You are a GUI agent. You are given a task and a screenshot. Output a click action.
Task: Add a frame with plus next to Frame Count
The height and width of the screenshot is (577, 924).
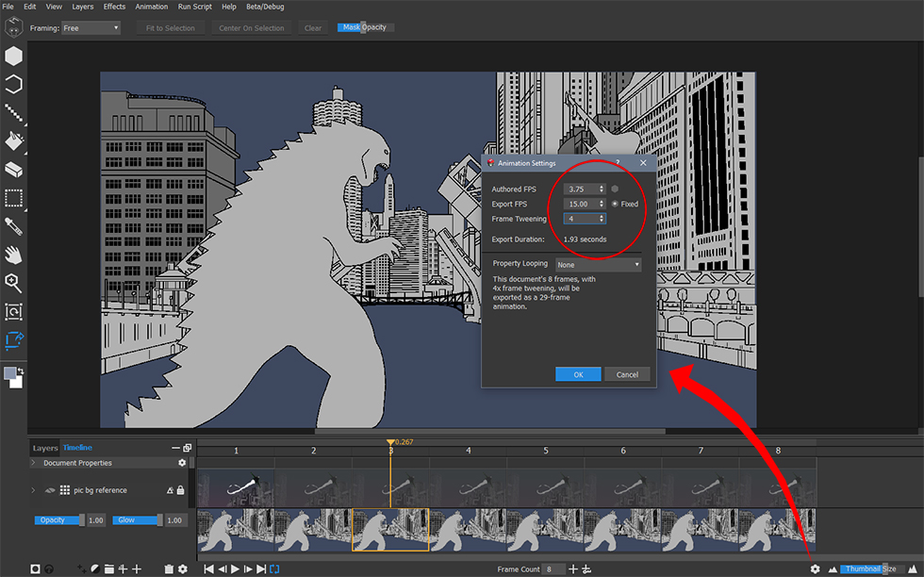[573, 569]
